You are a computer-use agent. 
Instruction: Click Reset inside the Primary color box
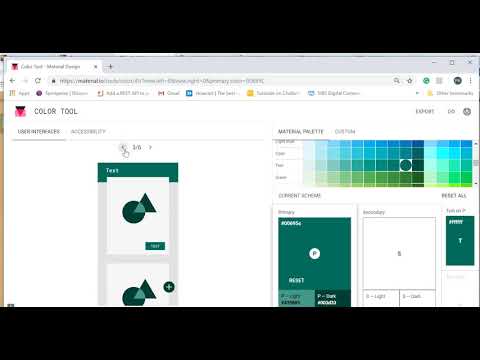(296, 280)
